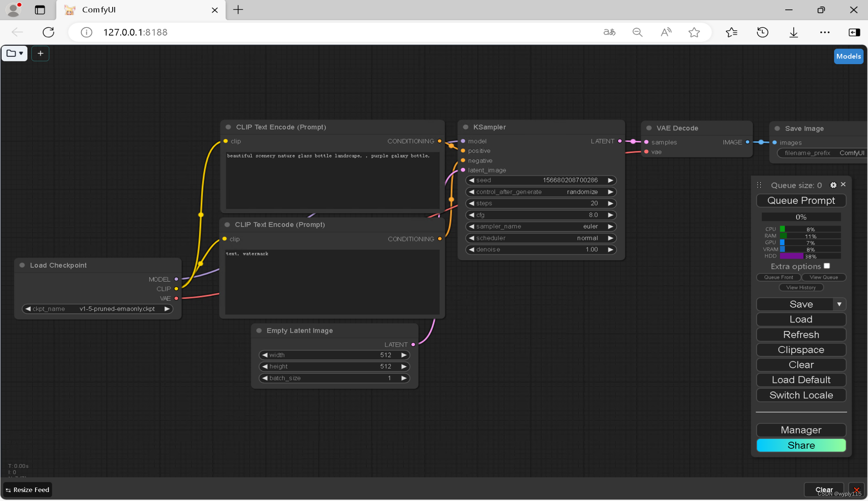Click the translate page icon
Screen dimensions: 868x501
coord(610,32)
